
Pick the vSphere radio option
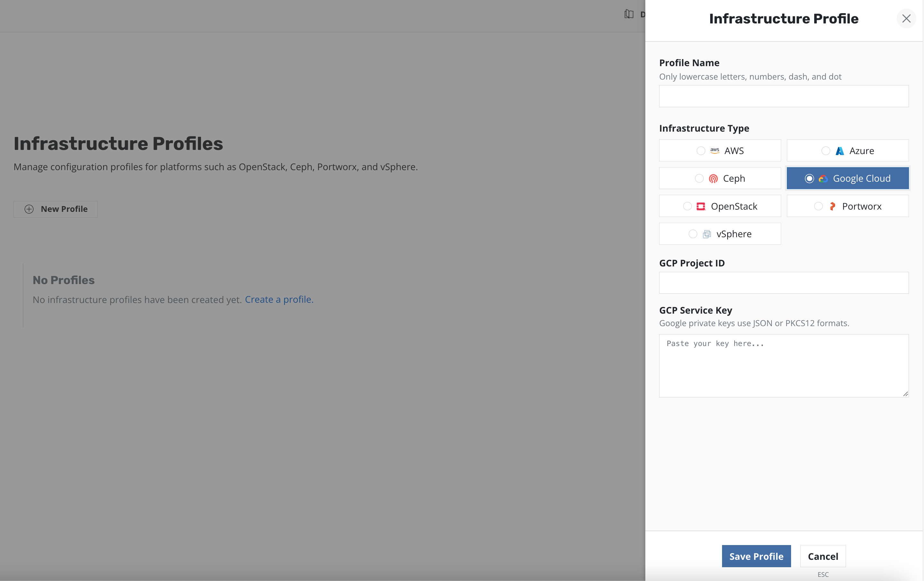coord(693,234)
